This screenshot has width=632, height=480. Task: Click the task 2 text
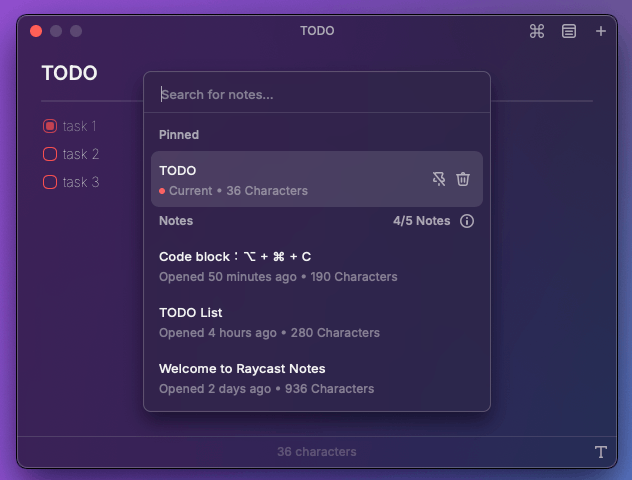click(81, 154)
